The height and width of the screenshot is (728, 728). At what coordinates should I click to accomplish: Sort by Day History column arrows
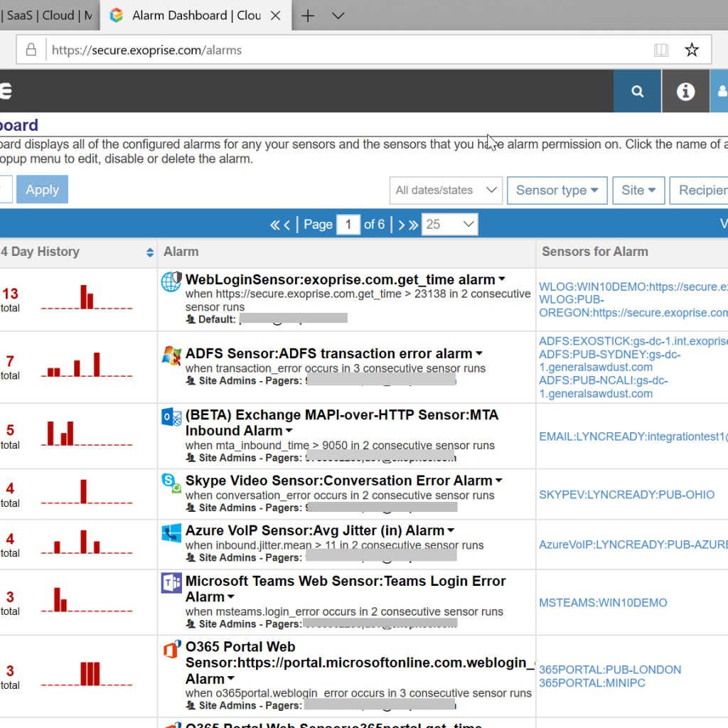pos(149,252)
